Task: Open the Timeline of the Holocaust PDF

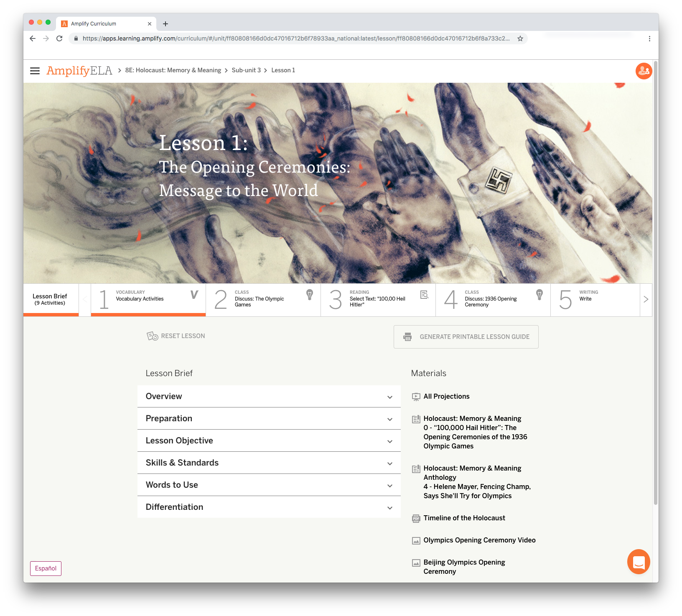Action: [x=464, y=518]
